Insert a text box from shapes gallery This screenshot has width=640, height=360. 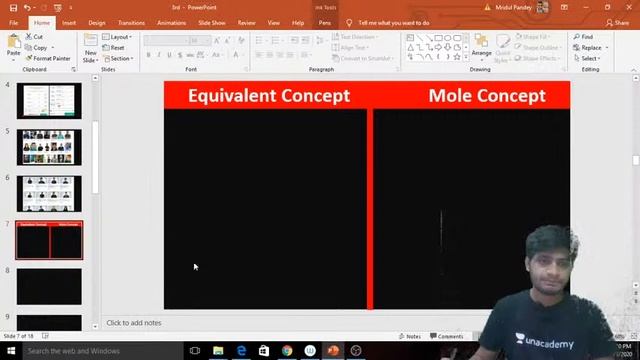[x=410, y=38]
